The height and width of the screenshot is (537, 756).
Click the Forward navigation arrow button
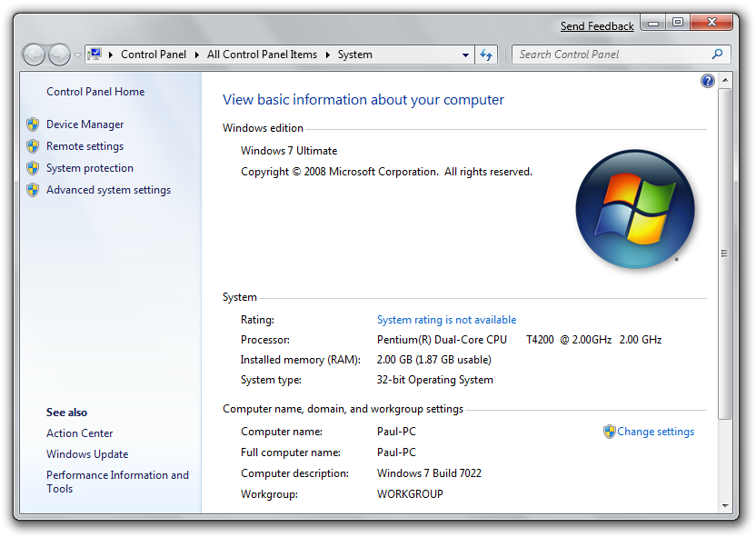click(x=59, y=55)
